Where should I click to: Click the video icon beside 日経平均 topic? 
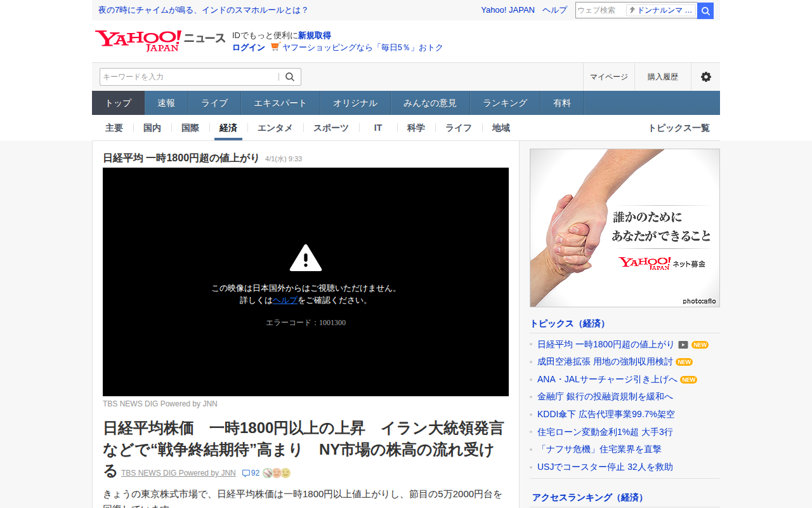(683, 345)
